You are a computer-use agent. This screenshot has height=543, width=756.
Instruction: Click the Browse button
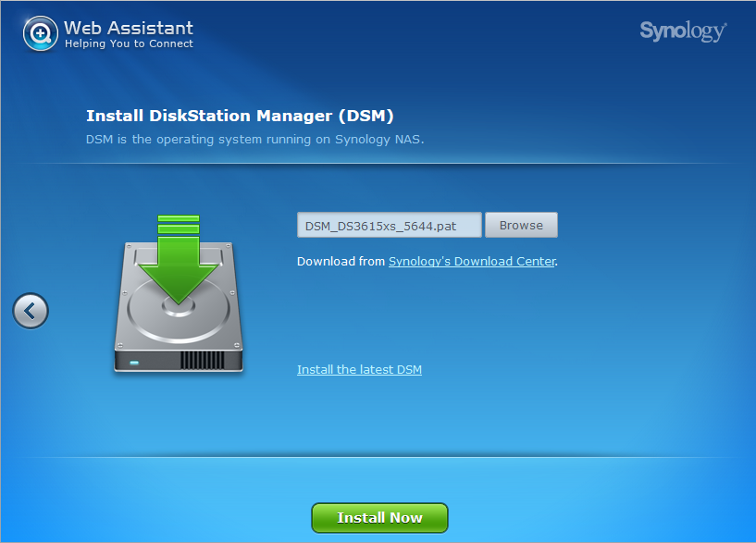521,225
